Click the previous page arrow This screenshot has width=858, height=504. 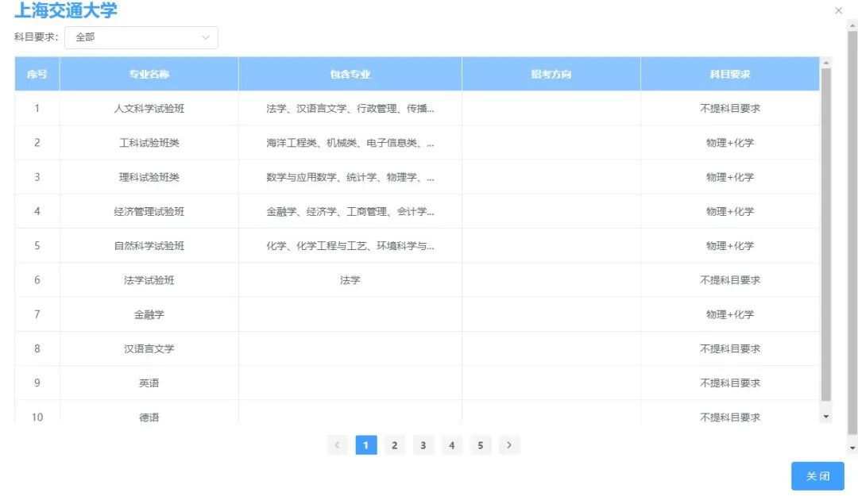(x=337, y=445)
